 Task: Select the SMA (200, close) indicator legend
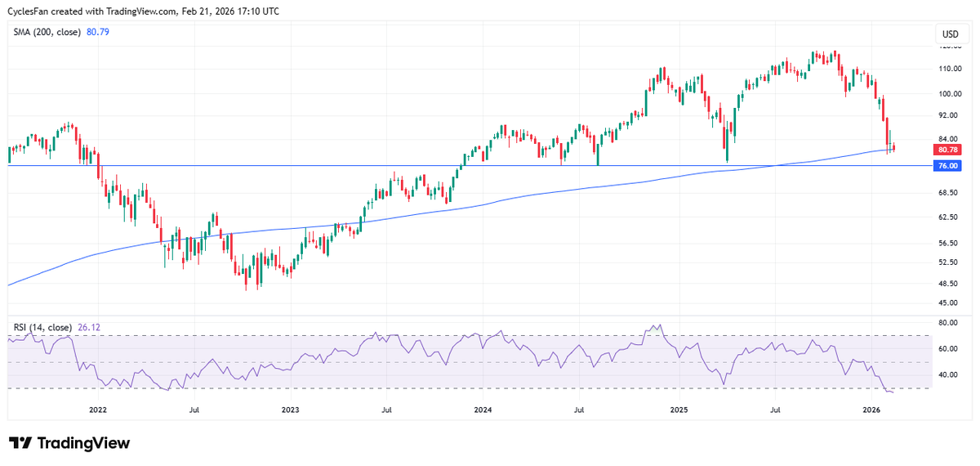48,32
